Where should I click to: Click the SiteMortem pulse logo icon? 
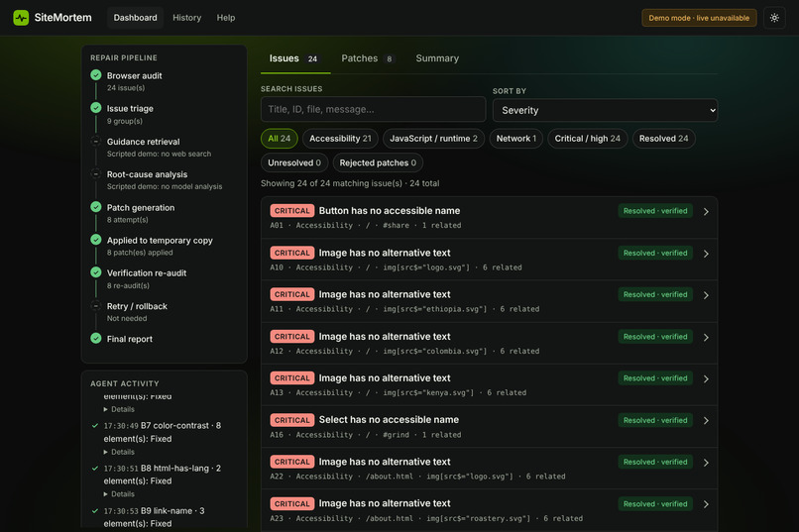click(21, 18)
